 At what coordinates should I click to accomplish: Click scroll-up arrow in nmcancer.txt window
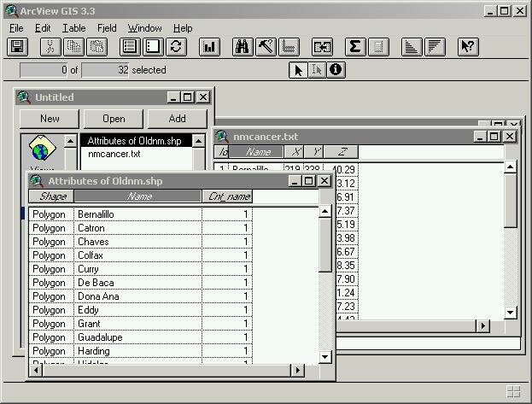point(511,167)
